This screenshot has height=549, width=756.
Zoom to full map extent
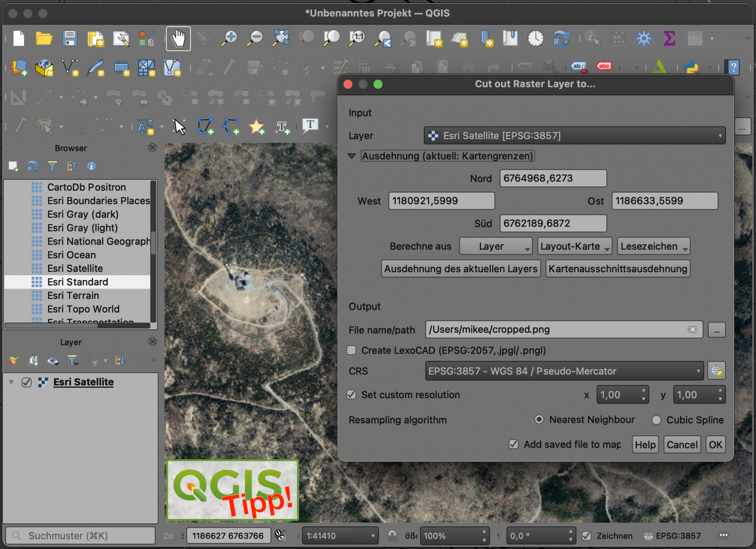pyautogui.click(x=280, y=38)
